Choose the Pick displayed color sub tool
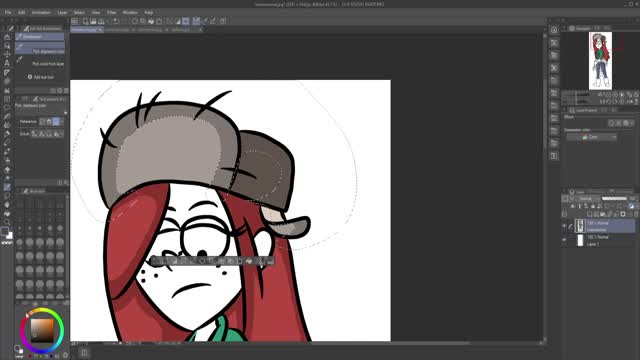 (x=40, y=48)
